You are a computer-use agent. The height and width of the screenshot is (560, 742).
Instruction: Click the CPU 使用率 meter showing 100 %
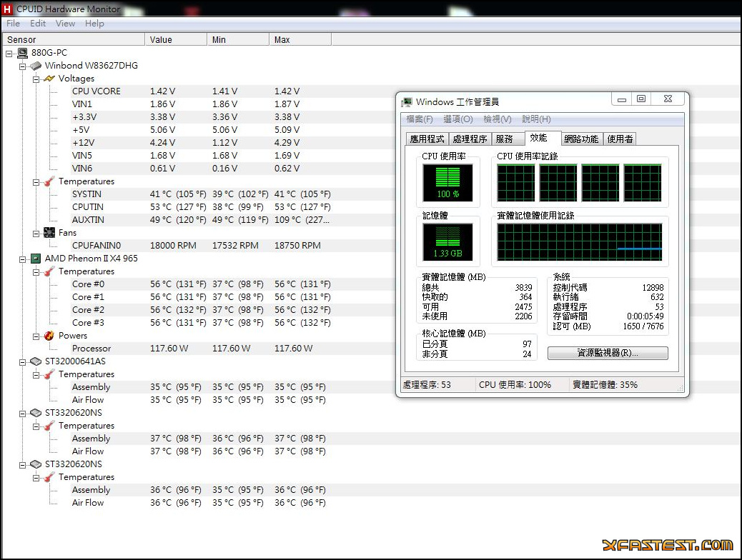point(447,183)
